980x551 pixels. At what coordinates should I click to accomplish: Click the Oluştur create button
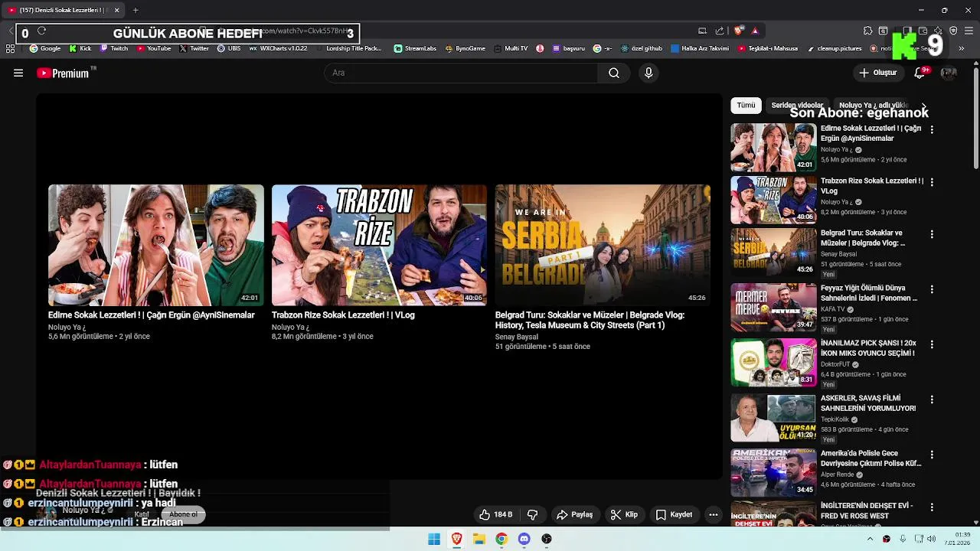tap(877, 73)
